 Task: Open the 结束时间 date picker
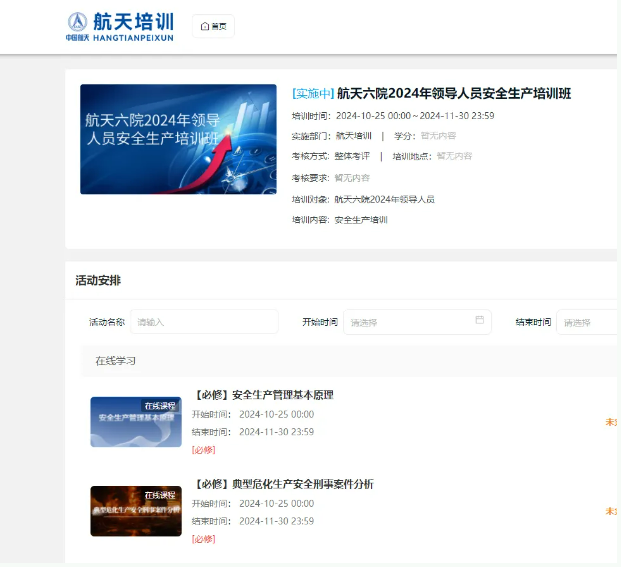[588, 323]
